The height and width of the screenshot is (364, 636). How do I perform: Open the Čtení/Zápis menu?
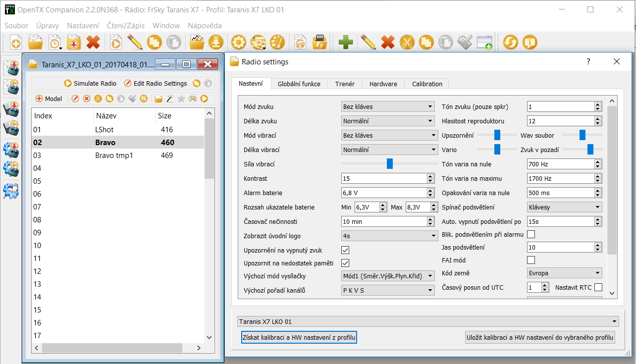(126, 25)
